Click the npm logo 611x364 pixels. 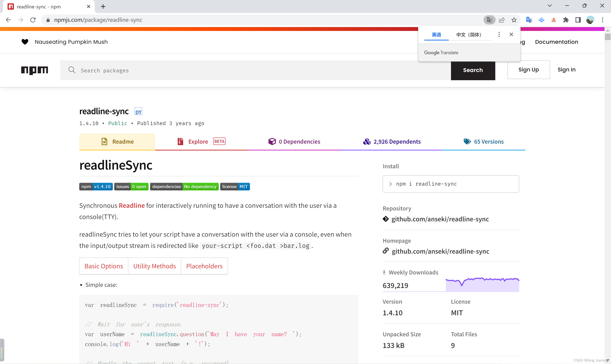pyautogui.click(x=34, y=70)
